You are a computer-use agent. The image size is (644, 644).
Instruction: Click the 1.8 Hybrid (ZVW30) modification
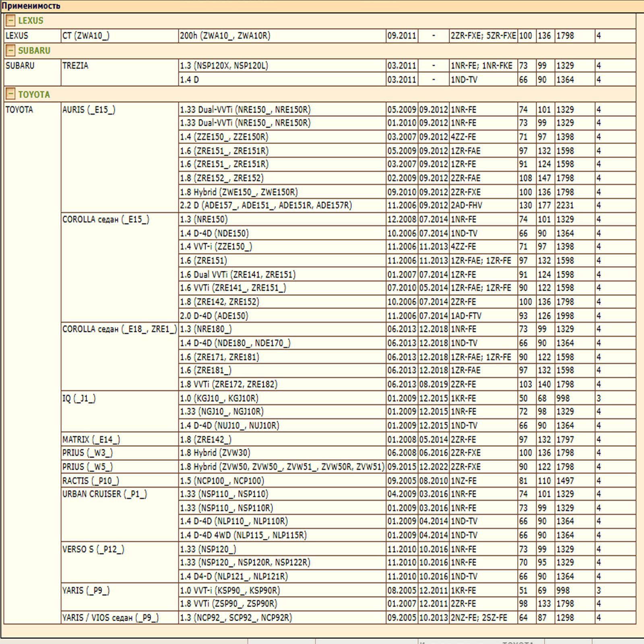(x=215, y=453)
